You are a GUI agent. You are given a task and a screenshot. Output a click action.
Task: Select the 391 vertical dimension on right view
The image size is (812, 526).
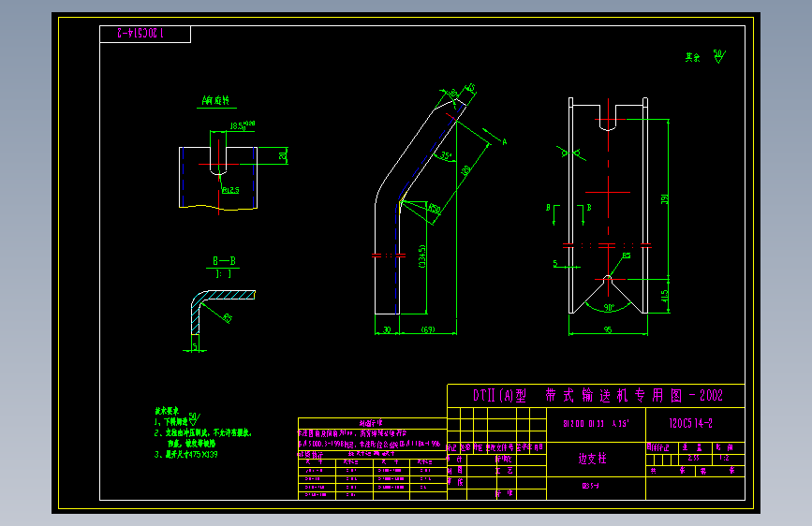tap(664, 198)
